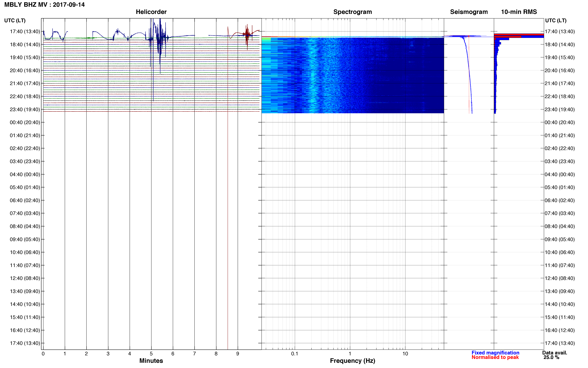This screenshot has width=588, height=368.
Task: Click the 'Seismogram' panel heading
Action: point(469,12)
